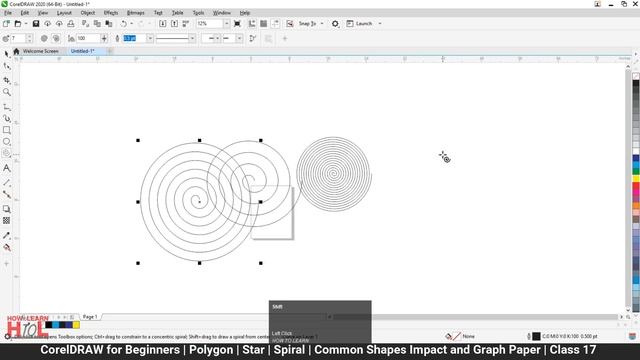This screenshot has height=360, width=640.
Task: Pick the red swatch in color palette
Action: 636,187
